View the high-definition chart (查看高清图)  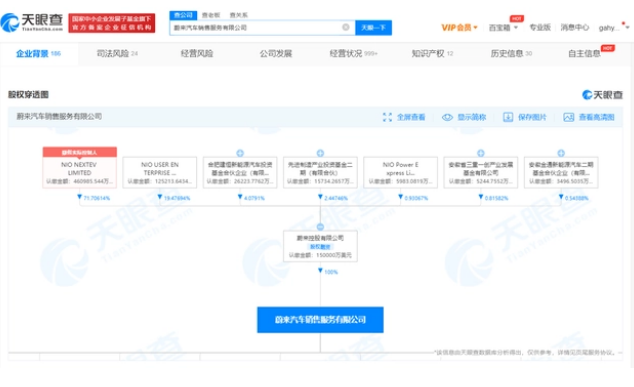(x=589, y=117)
